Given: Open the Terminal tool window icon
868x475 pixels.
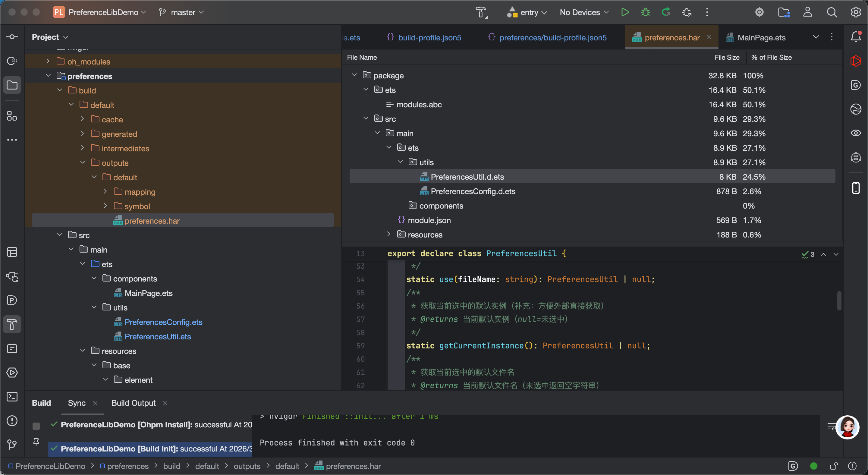Looking at the screenshot, I should [12, 397].
